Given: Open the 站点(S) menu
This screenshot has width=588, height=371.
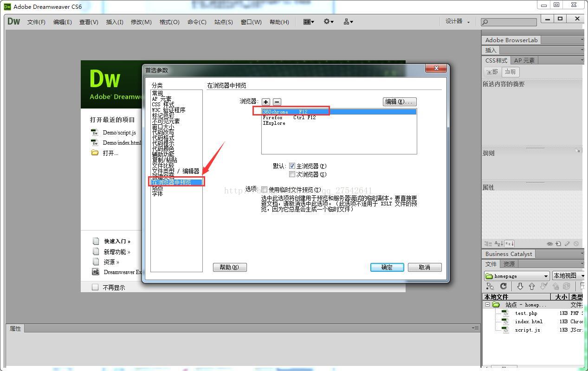Looking at the screenshot, I should tap(224, 22).
